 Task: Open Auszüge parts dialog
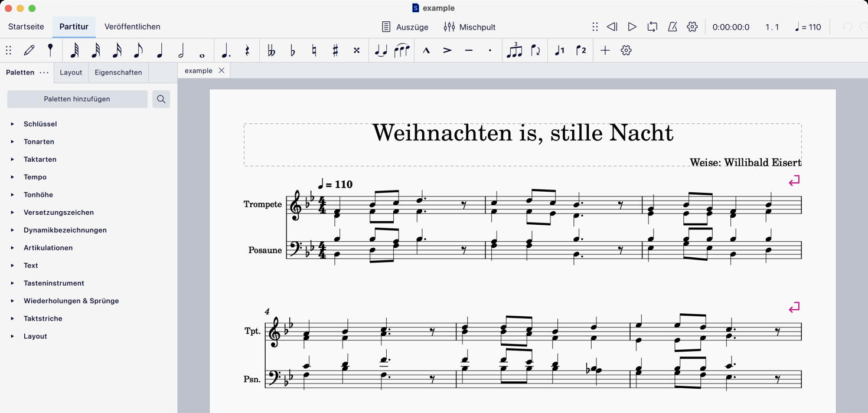(x=404, y=27)
